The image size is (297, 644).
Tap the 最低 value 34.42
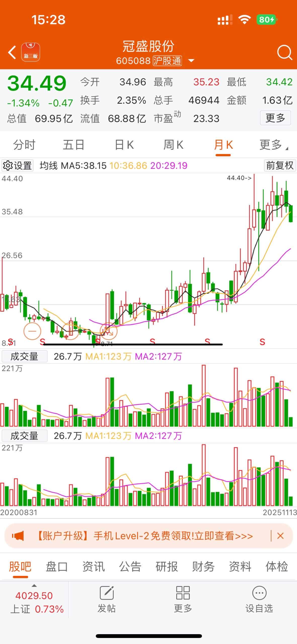(x=279, y=82)
